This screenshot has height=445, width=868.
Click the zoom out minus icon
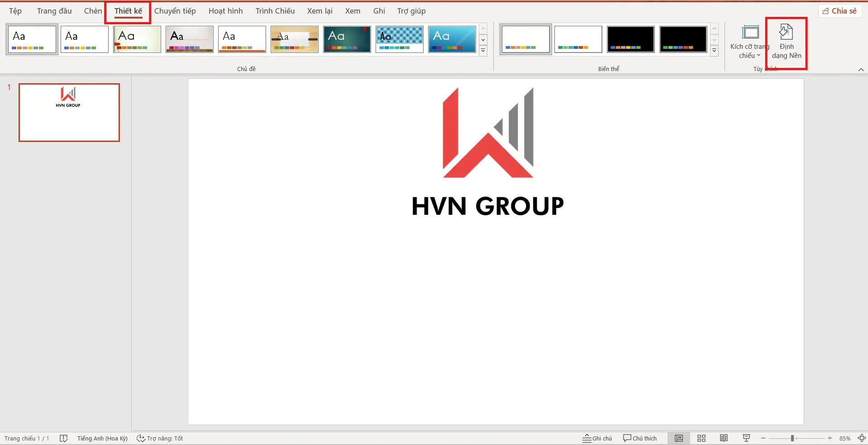point(763,438)
